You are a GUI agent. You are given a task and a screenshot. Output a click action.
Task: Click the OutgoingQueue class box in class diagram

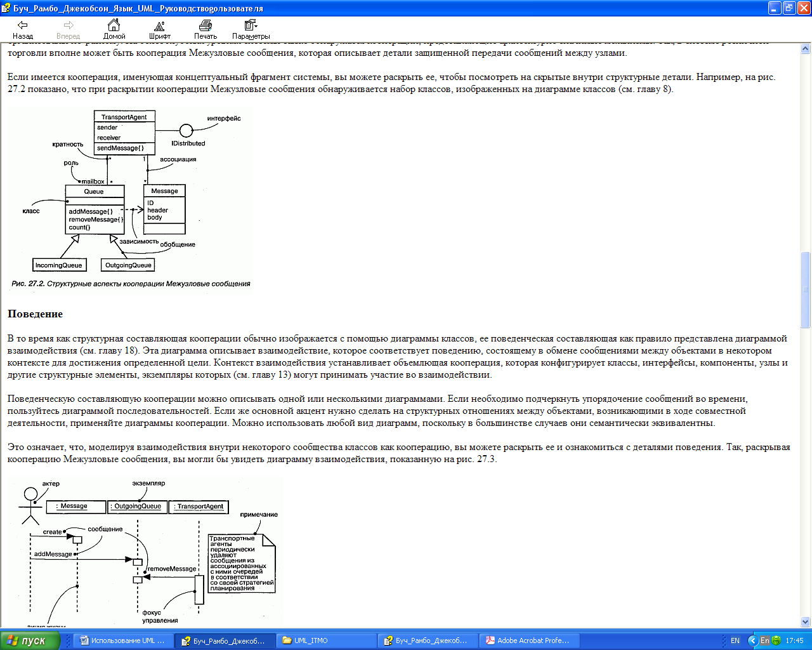click(128, 265)
